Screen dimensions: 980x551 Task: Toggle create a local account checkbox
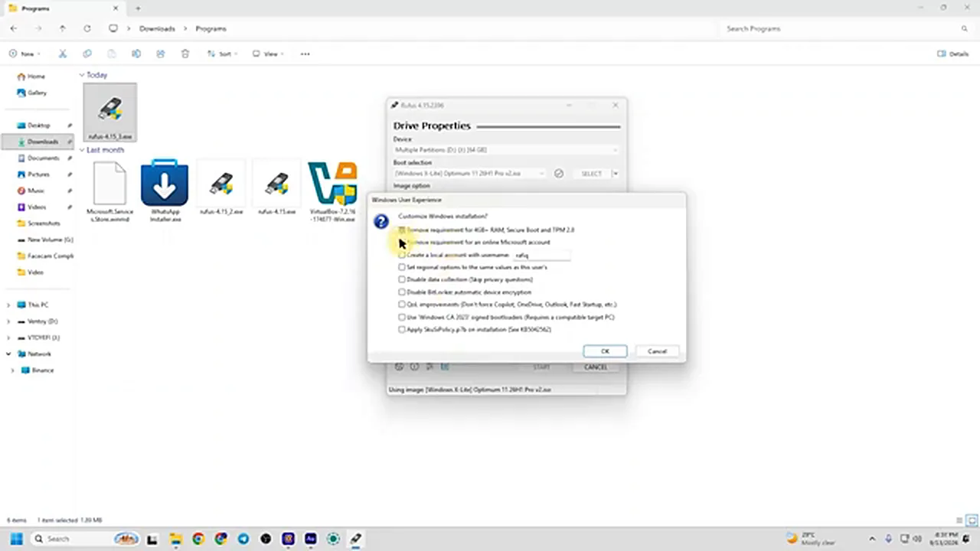tap(402, 255)
